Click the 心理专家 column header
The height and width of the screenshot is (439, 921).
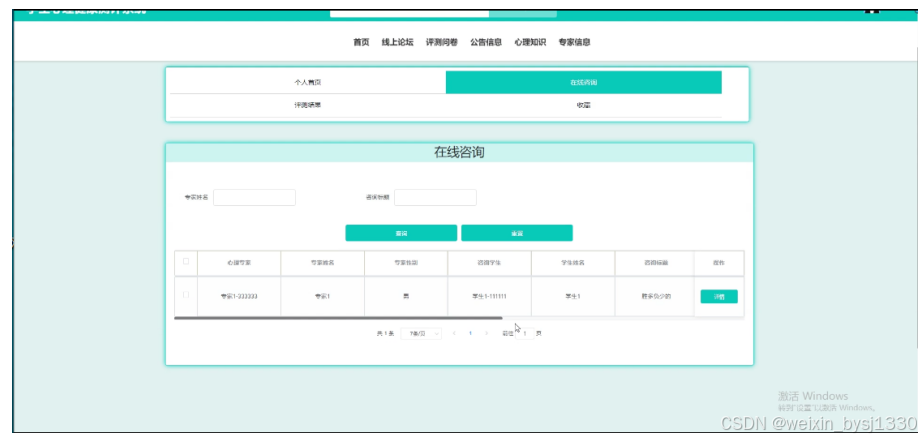(x=239, y=263)
